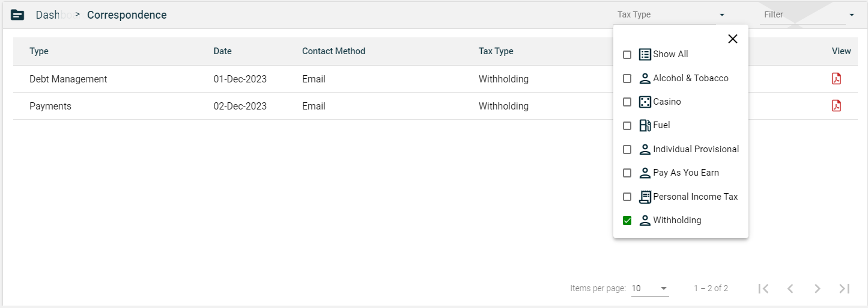The width and height of the screenshot is (868, 308).
Task: Open PDF for Payments correspondence
Action: pyautogui.click(x=836, y=106)
